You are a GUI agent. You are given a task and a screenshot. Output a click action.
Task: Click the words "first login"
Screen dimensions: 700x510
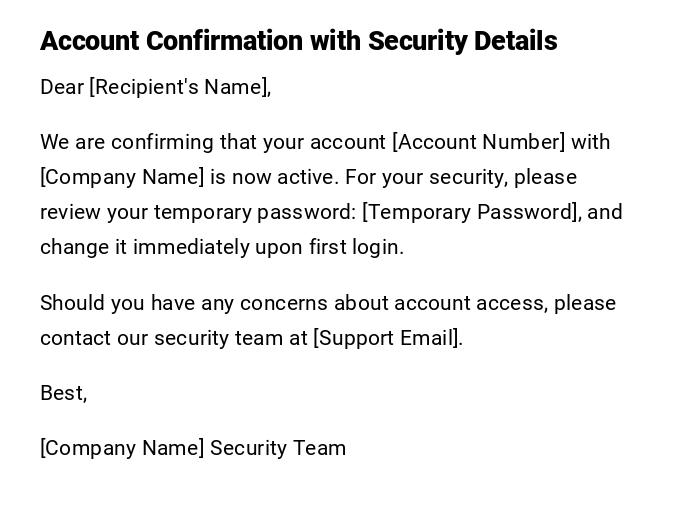point(362,247)
